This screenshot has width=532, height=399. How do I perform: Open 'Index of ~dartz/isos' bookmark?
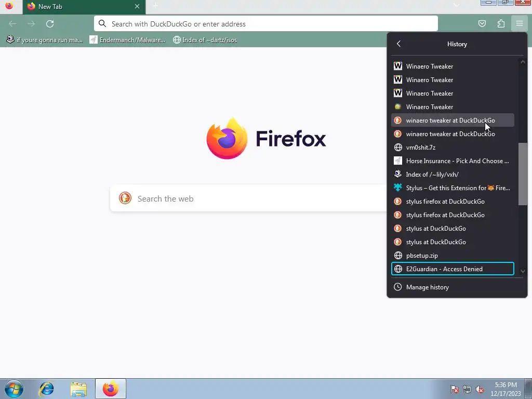tap(205, 39)
